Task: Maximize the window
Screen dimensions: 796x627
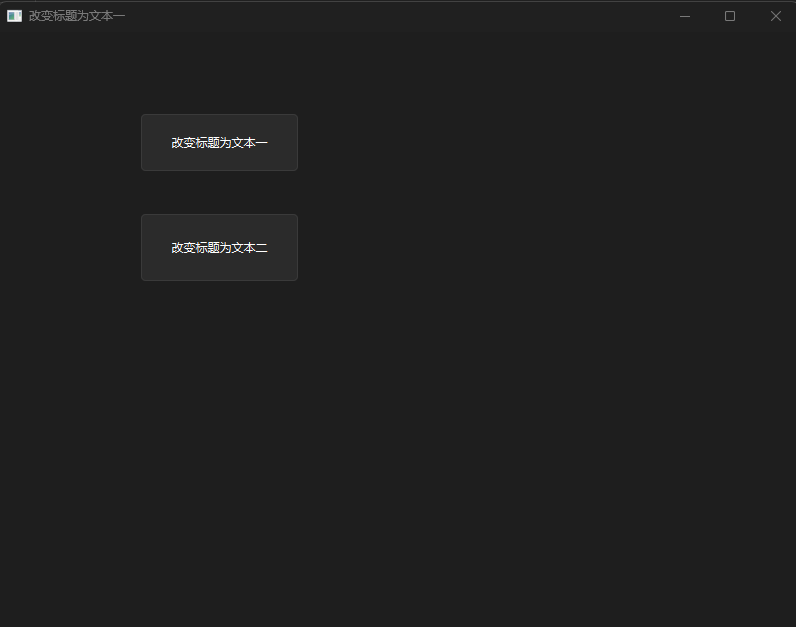Action: point(730,16)
